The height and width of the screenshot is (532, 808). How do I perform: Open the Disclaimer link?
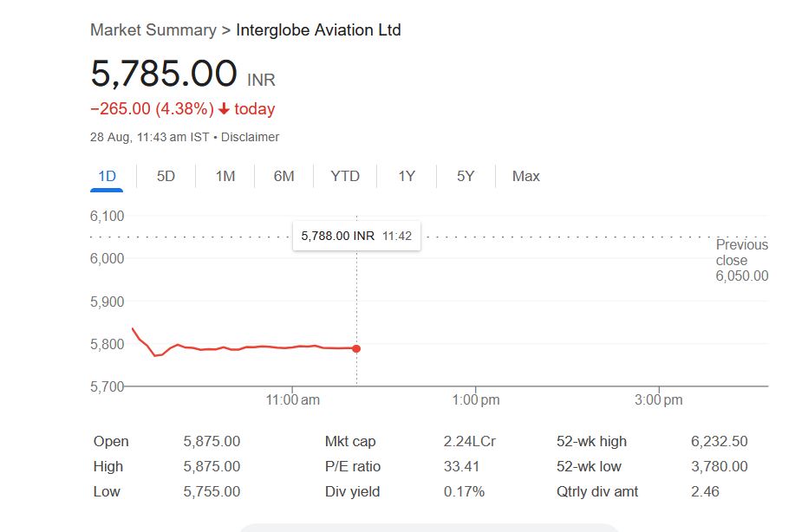251,137
